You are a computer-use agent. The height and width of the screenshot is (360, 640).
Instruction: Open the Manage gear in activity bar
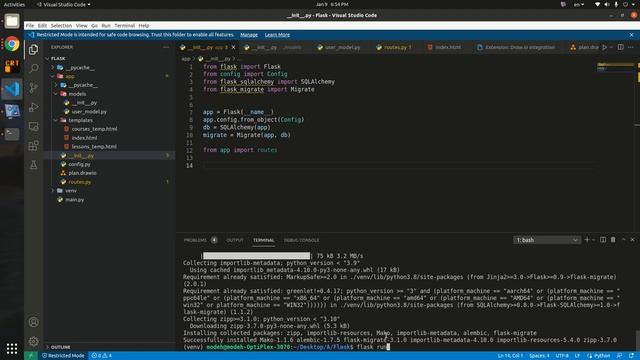pyautogui.click(x=33, y=341)
